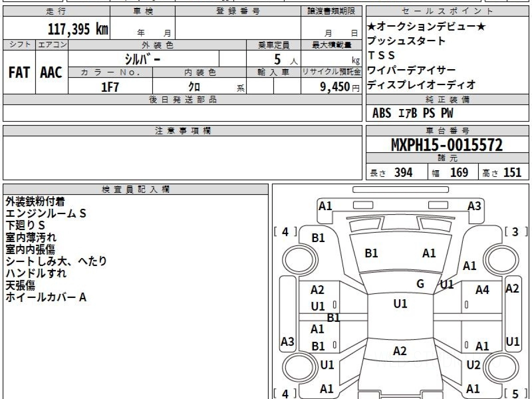
Task: Select the エンジンルームS note
Action: point(46,214)
